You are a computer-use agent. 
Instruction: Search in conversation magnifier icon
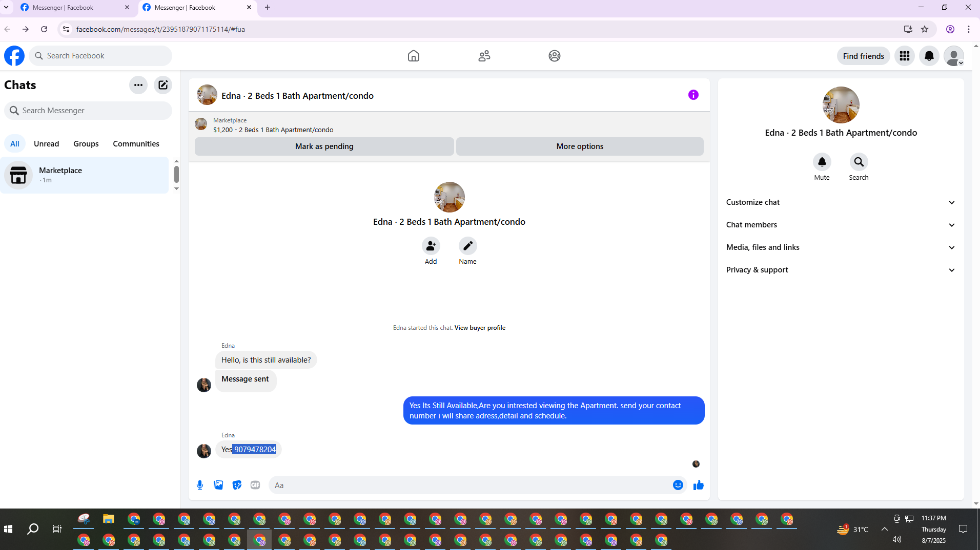[859, 162]
